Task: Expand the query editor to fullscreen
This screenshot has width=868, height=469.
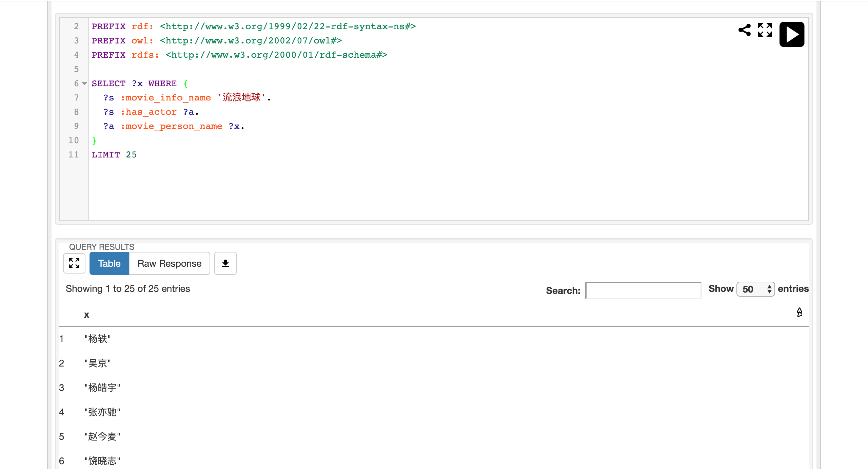Action: [x=765, y=30]
